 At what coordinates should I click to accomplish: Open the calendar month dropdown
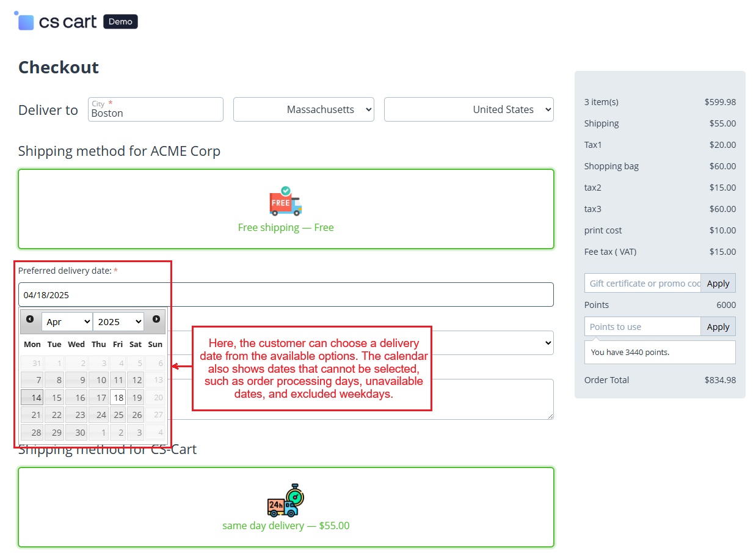pyautogui.click(x=67, y=321)
